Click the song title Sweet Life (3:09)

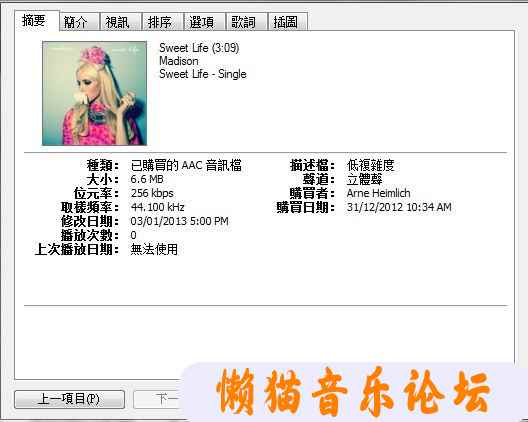(x=199, y=48)
